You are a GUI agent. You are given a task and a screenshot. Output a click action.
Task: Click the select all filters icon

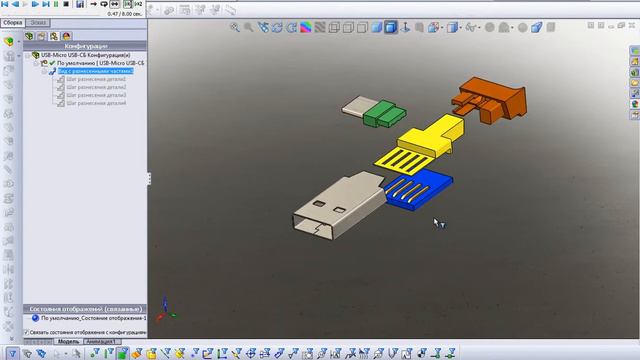point(41,353)
